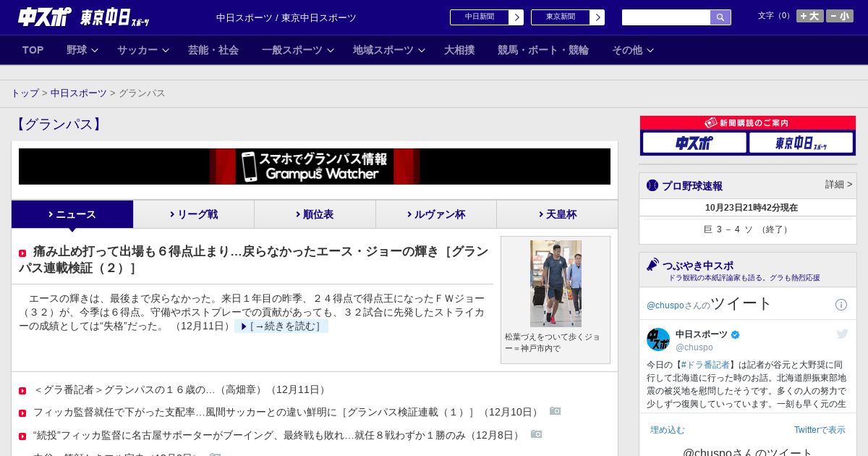Screen dimensions: 868x456
Task: Expand the その他 menu
Action: 633,50
